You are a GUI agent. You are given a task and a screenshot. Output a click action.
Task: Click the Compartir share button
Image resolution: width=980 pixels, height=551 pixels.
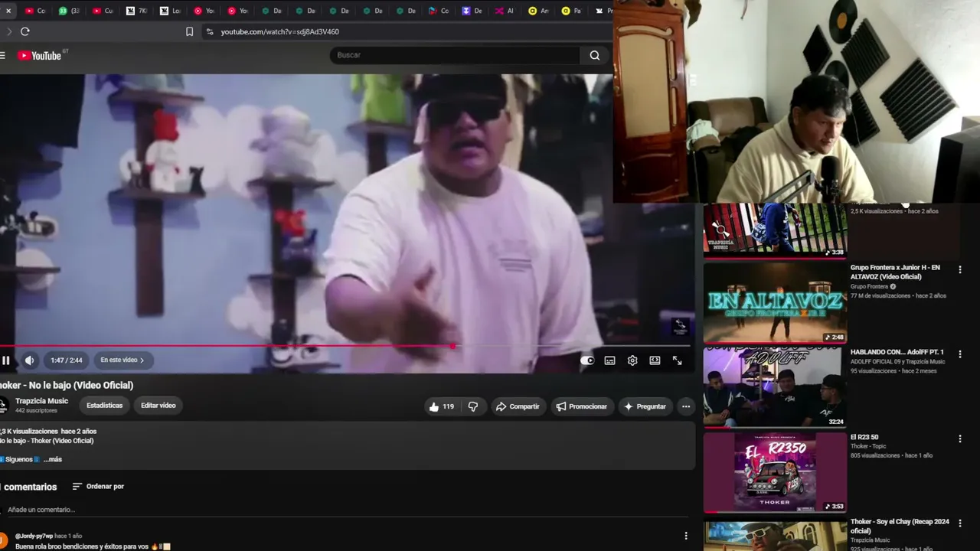[x=518, y=406]
